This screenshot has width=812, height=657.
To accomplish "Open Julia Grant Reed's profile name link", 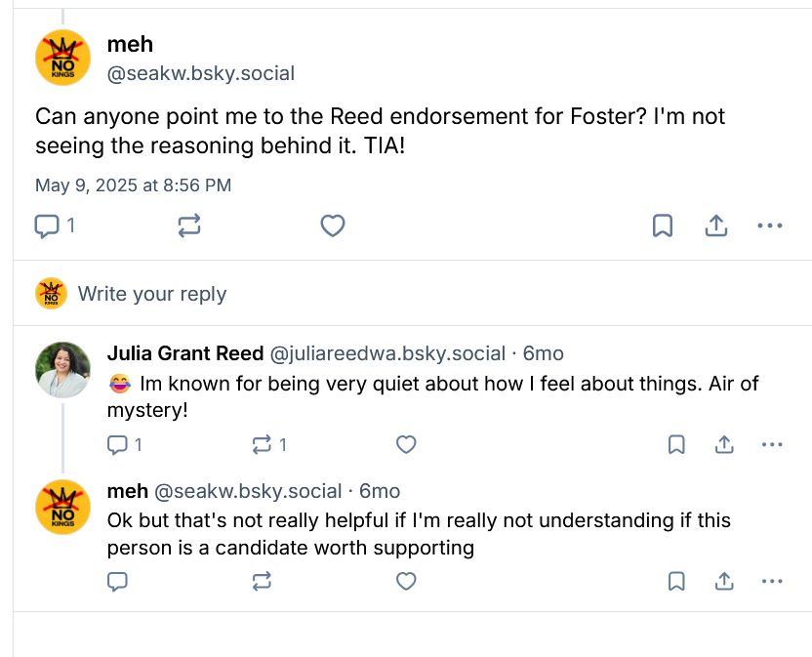I will click(x=184, y=353).
